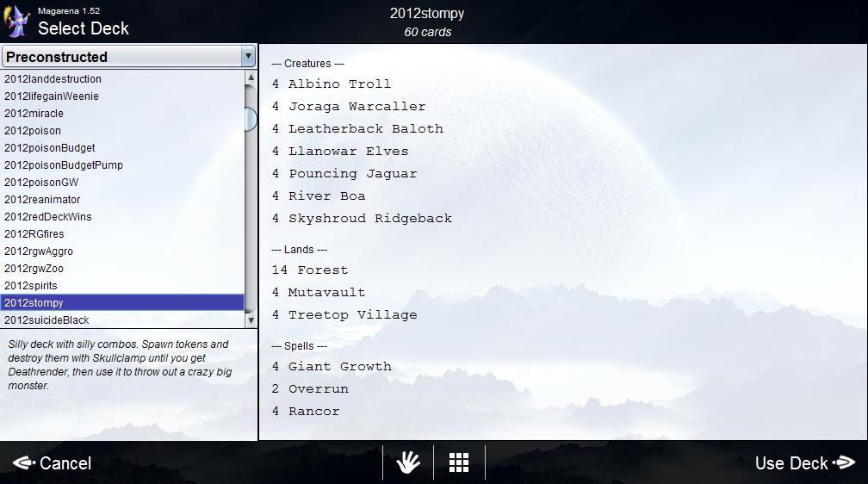Select the 2012landdestruction deck
Viewport: 868px width, 484px height.
pos(53,79)
